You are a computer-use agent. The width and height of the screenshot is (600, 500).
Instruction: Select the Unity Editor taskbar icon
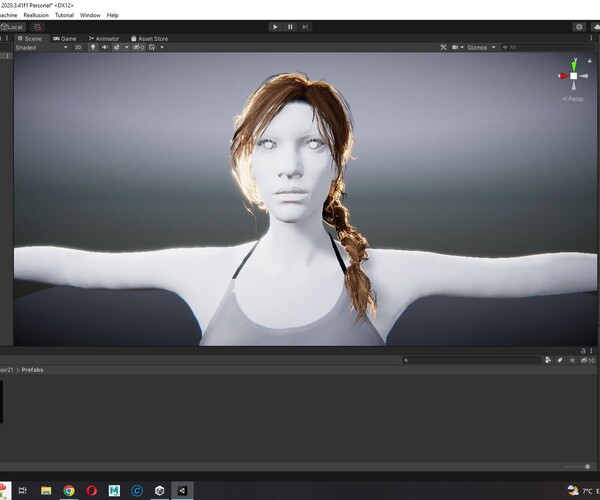tap(182, 490)
